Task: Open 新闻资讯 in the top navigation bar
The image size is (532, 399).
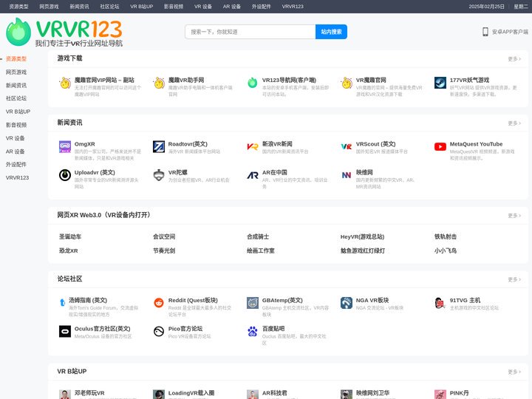Action: (x=79, y=7)
